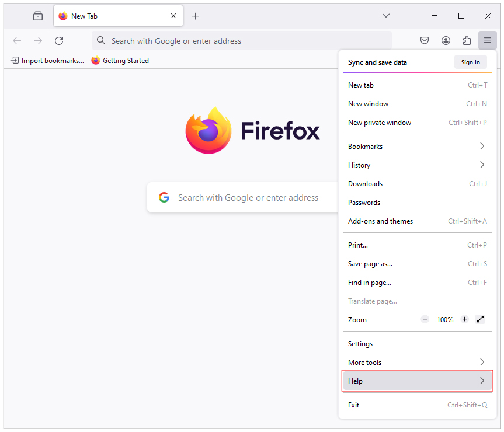Screen dimensions: 504x432
Task: Open a new tab with the plus button
Action: click(195, 16)
